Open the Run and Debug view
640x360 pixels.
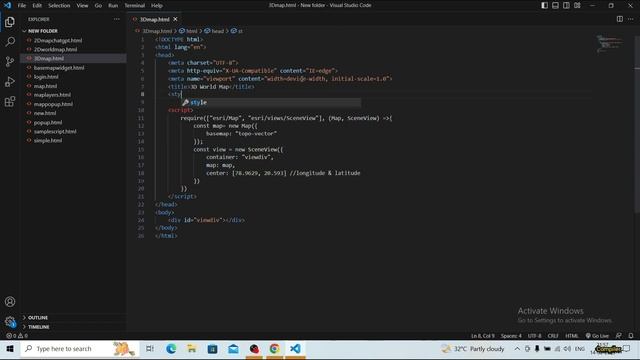10,82
